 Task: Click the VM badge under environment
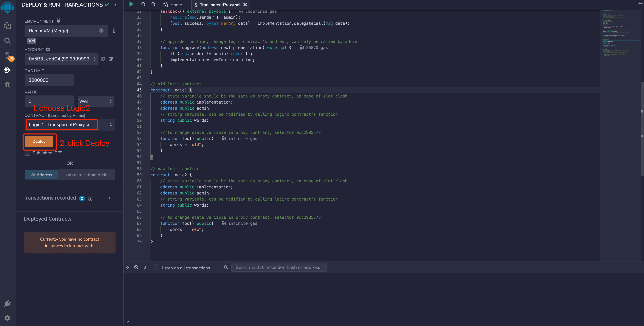[x=32, y=41]
